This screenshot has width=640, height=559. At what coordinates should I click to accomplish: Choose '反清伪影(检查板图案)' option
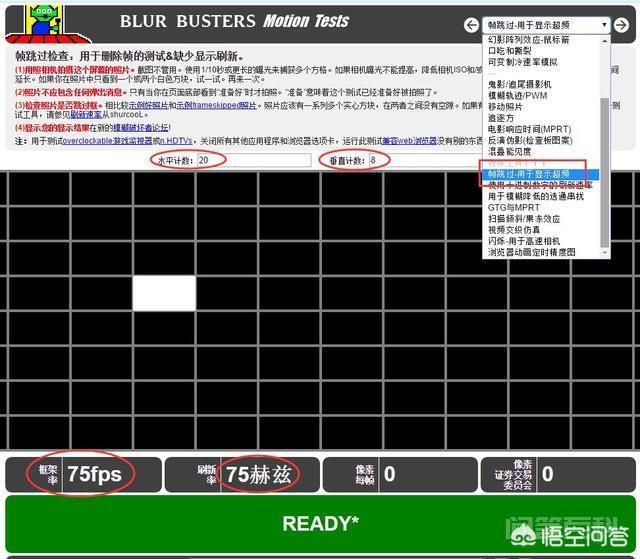point(530,140)
